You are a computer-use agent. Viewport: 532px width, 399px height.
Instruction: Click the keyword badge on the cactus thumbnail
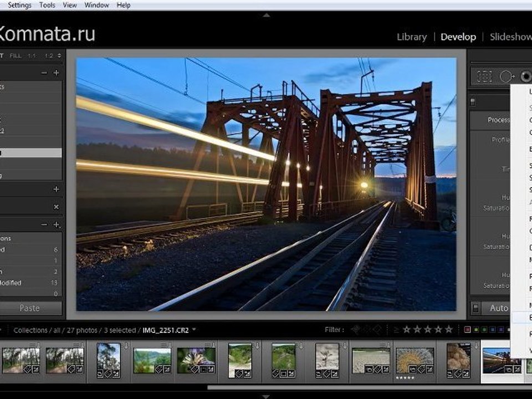click(421, 369)
